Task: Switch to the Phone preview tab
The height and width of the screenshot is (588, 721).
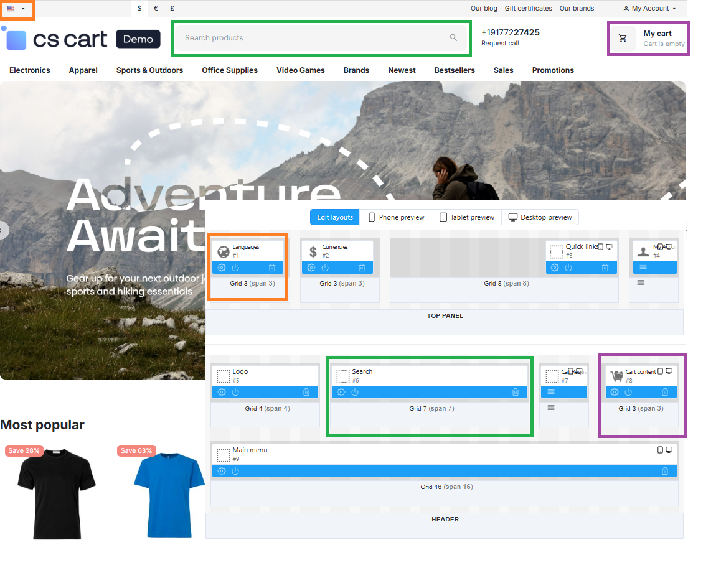Action: pyautogui.click(x=397, y=217)
